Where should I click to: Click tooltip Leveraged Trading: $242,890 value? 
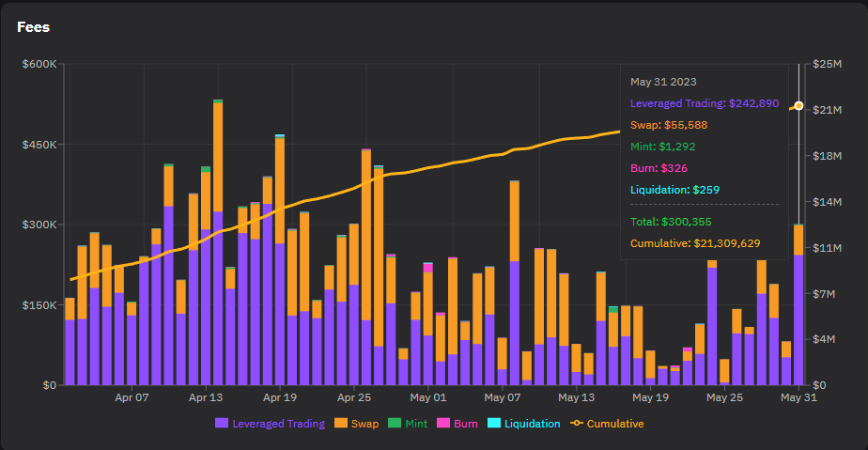(705, 103)
